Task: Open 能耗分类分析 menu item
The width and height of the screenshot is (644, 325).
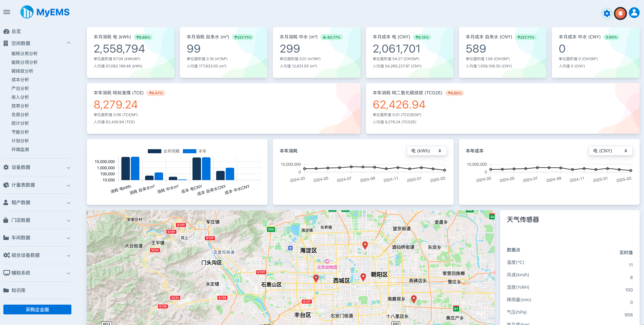Action: tap(25, 54)
